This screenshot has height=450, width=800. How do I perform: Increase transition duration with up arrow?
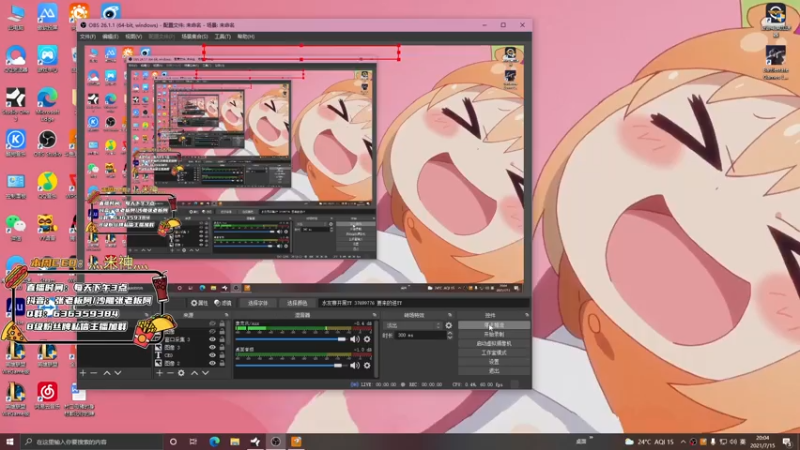click(449, 333)
